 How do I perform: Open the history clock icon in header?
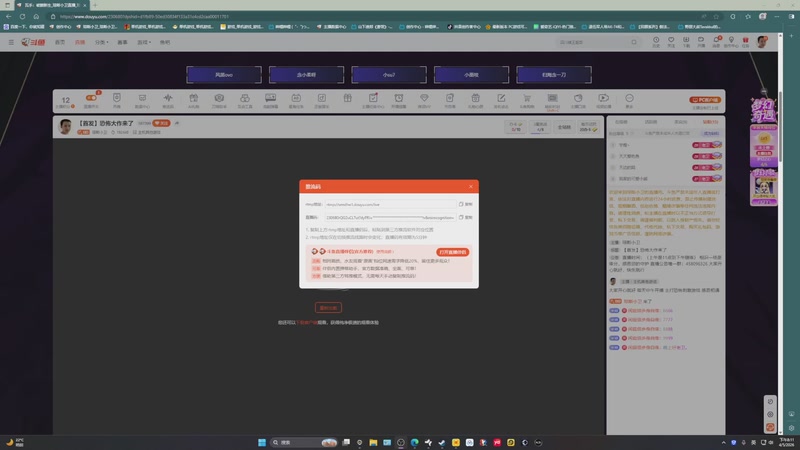[656, 42]
